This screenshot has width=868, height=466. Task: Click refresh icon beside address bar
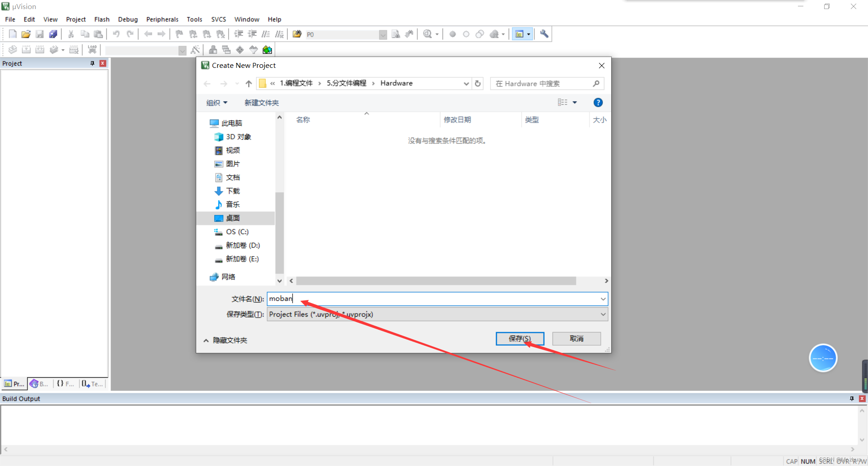click(477, 83)
